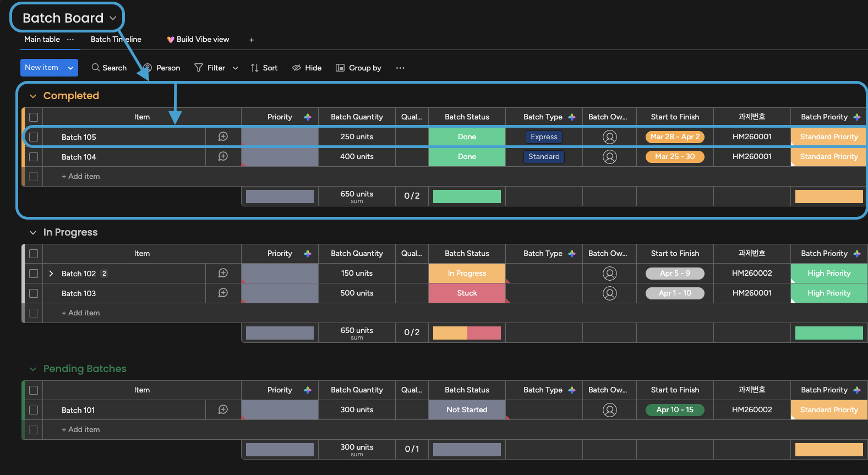The image size is (868, 475).
Task: Open conversation bubble icon for Batch 103
Action: (x=223, y=293)
